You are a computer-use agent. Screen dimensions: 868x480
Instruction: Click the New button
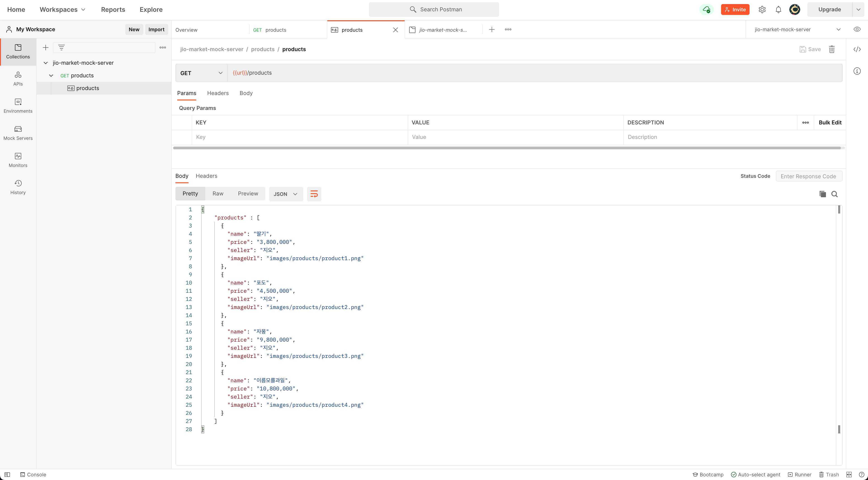[134, 29]
